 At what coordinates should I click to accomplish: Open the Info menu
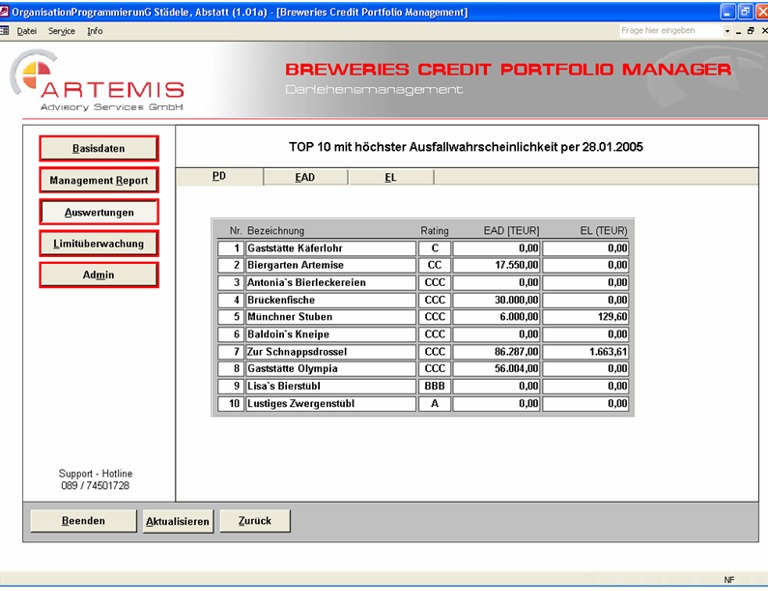tap(95, 31)
